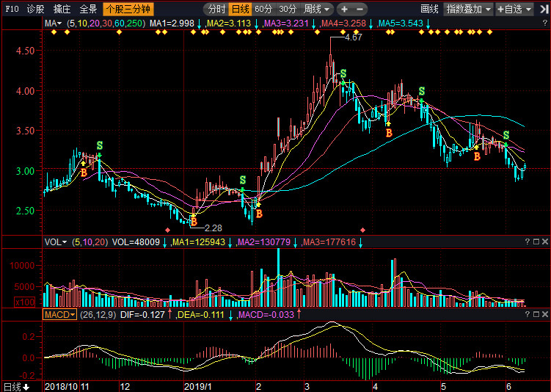Close the MACD indicator panel

click(x=544, y=314)
